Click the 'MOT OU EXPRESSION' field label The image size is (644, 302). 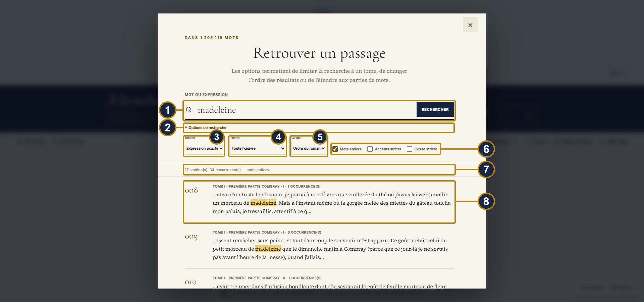pos(206,95)
